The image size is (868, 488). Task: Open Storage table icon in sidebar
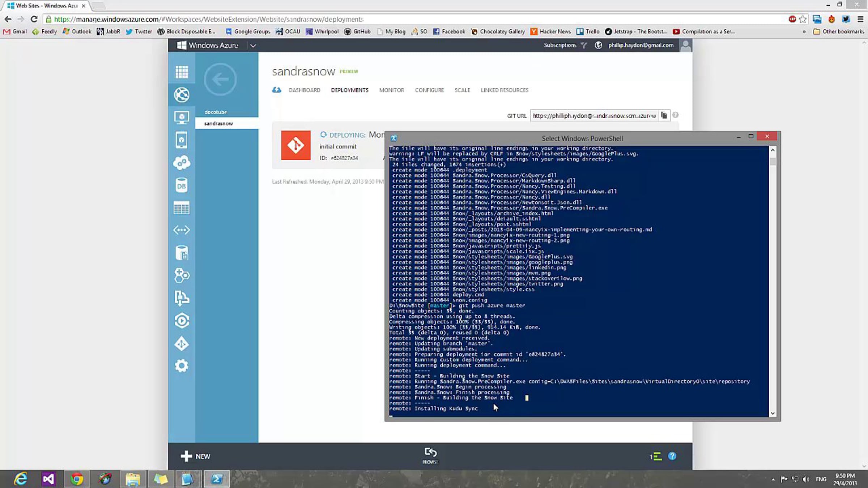182,208
